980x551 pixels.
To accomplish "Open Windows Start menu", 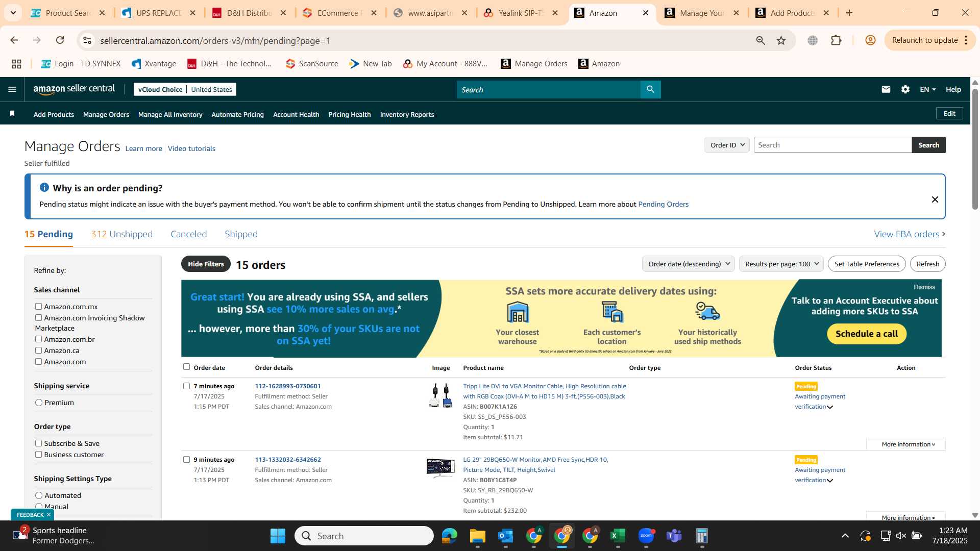I will tap(278, 536).
